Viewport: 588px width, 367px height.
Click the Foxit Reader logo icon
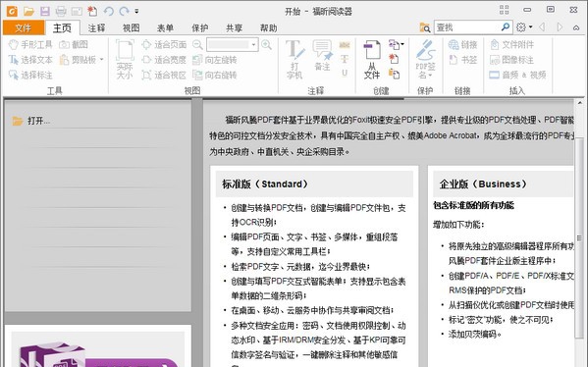pos(12,11)
